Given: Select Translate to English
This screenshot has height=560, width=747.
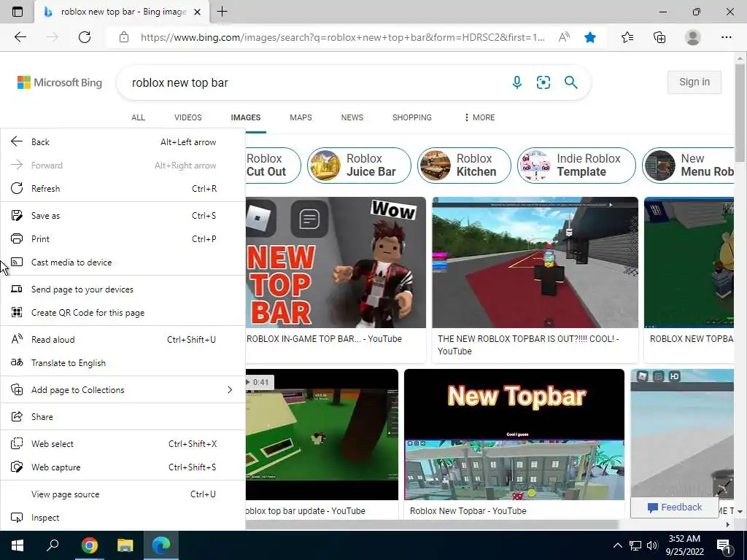Looking at the screenshot, I should pyautogui.click(x=123, y=363).
